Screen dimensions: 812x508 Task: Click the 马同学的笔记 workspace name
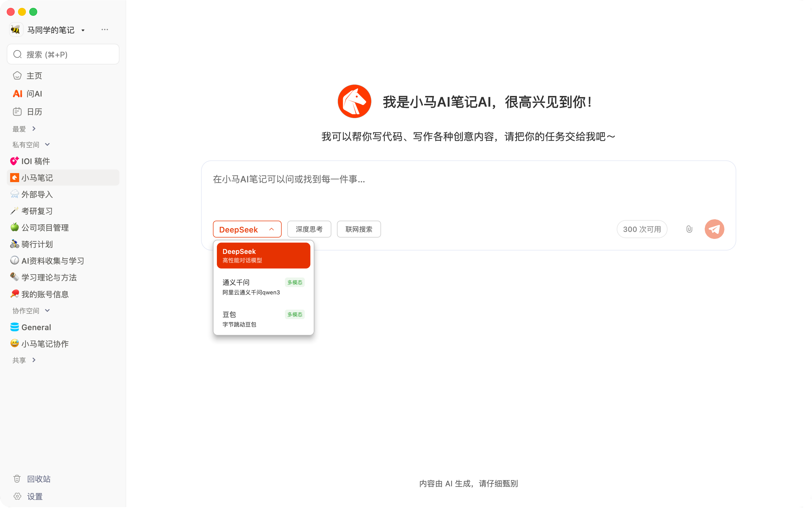51,30
